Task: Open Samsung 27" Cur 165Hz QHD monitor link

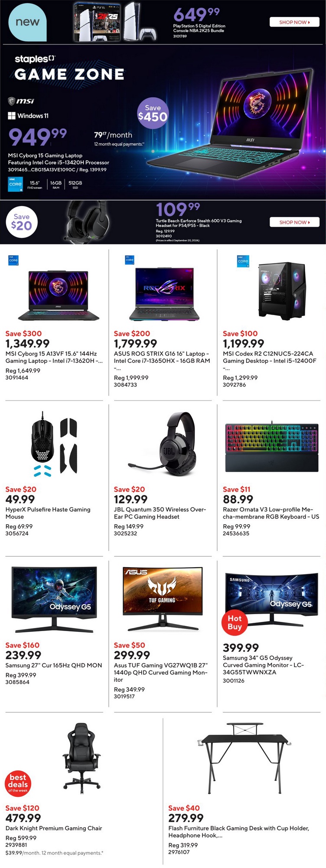Action: click(x=54, y=665)
